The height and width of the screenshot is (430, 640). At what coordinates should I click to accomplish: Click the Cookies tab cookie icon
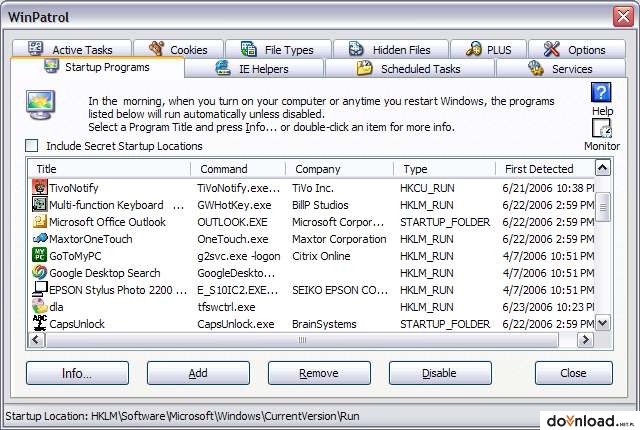[157, 48]
